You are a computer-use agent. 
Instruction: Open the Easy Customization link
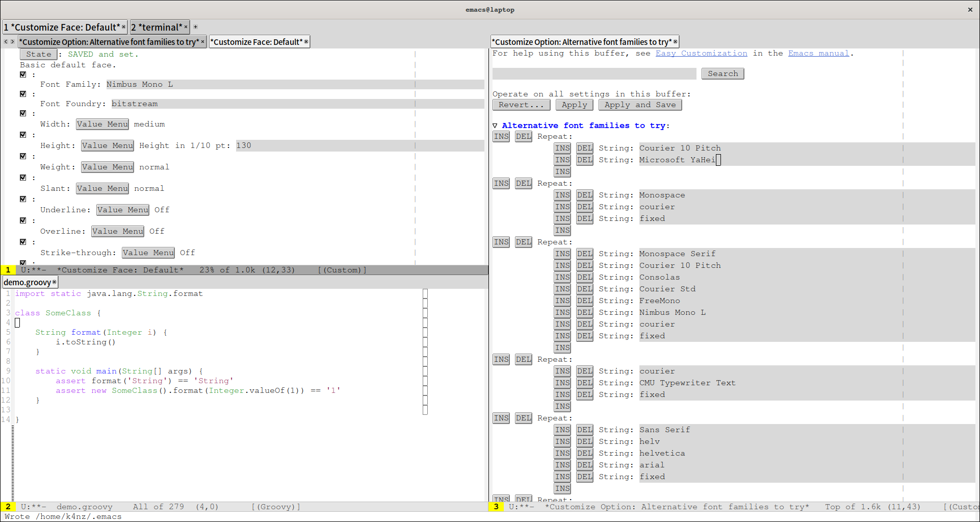(x=701, y=53)
